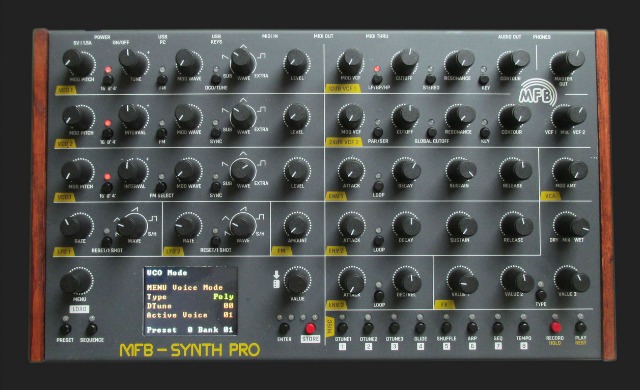
Task: Click the ENV 1 LOOP button
Action: pyautogui.click(x=378, y=186)
